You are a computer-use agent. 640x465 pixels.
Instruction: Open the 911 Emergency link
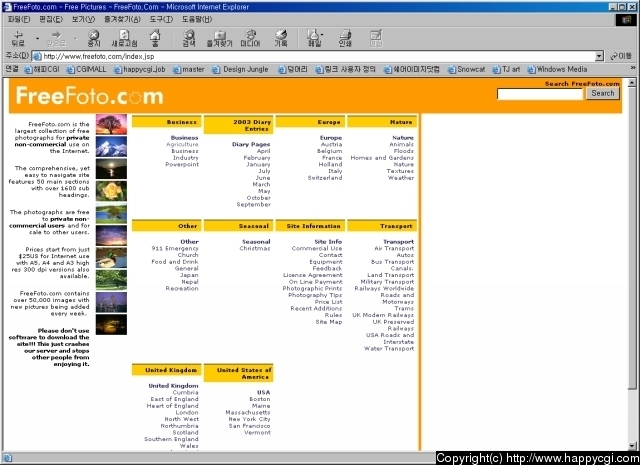click(x=175, y=248)
